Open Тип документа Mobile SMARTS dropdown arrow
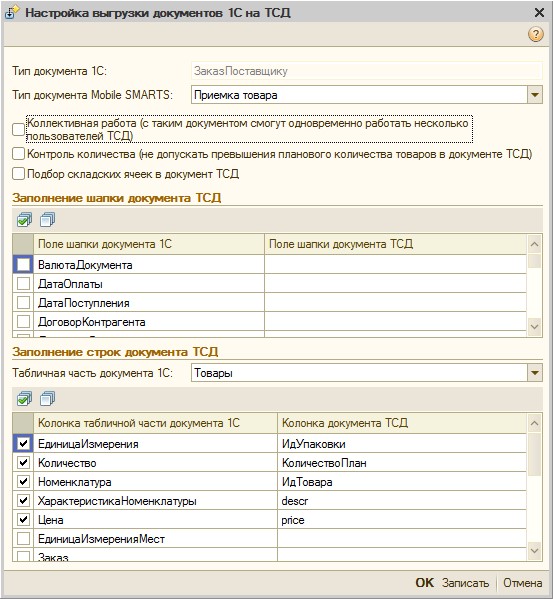The height and width of the screenshot is (599, 553). coord(535,95)
